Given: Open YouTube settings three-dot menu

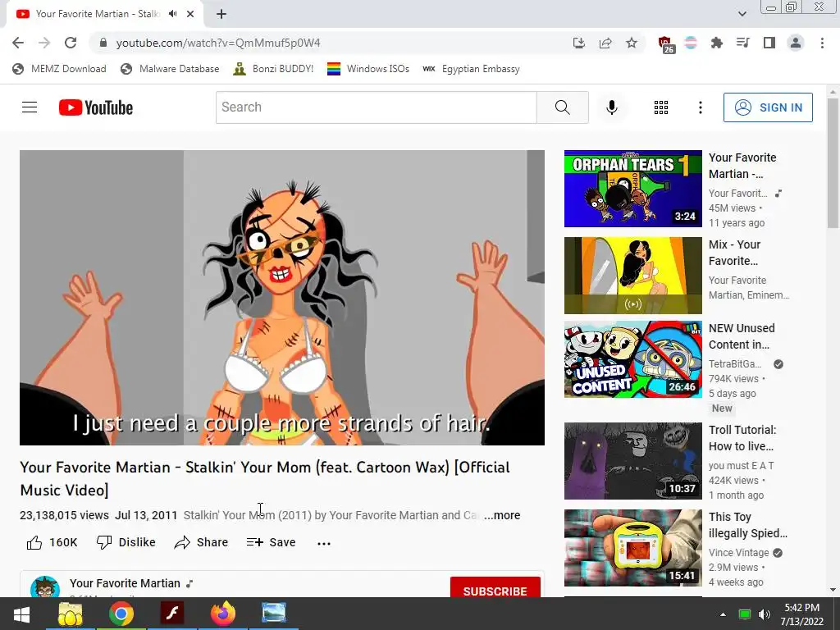Looking at the screenshot, I should (700, 107).
